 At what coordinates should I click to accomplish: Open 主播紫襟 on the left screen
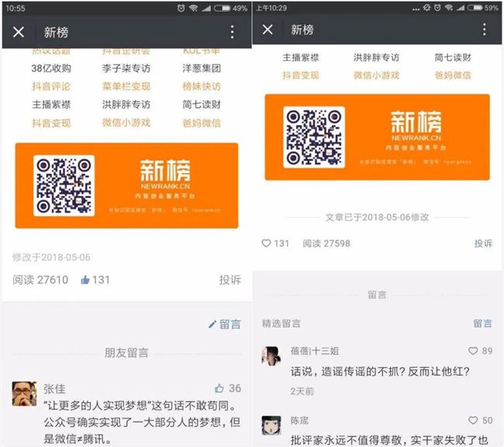pos(51,105)
